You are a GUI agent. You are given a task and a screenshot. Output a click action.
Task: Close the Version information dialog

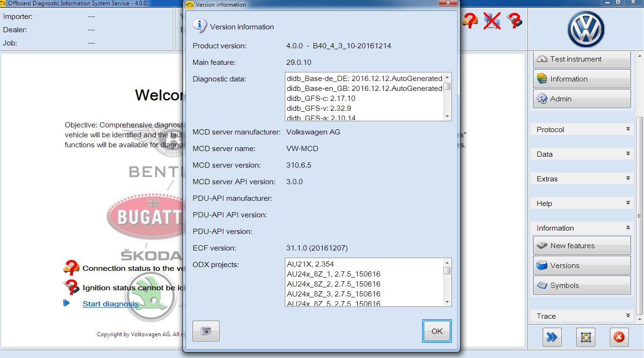[447, 3]
